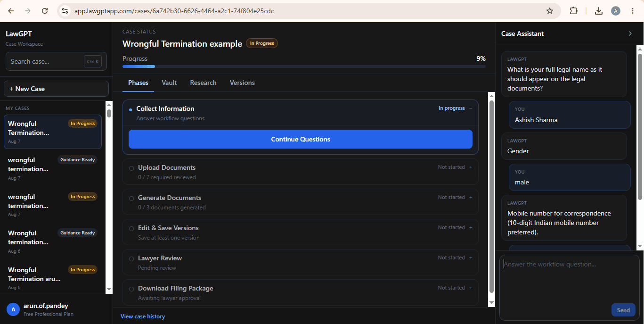Open browser downloads icon
644x324 pixels.
(599, 11)
